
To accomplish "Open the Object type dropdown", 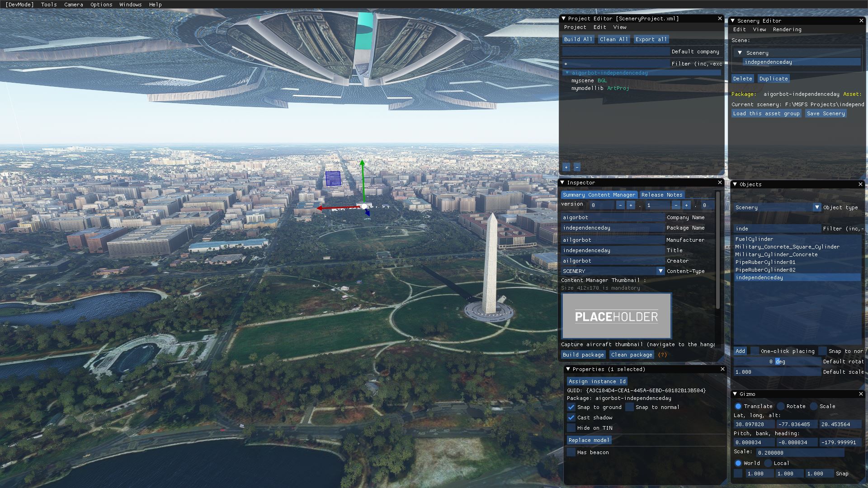I will (817, 207).
